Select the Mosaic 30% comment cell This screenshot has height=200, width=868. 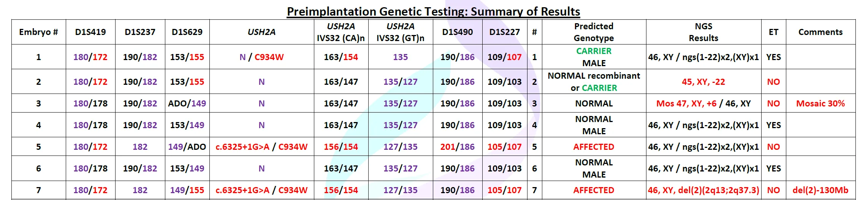820,103
